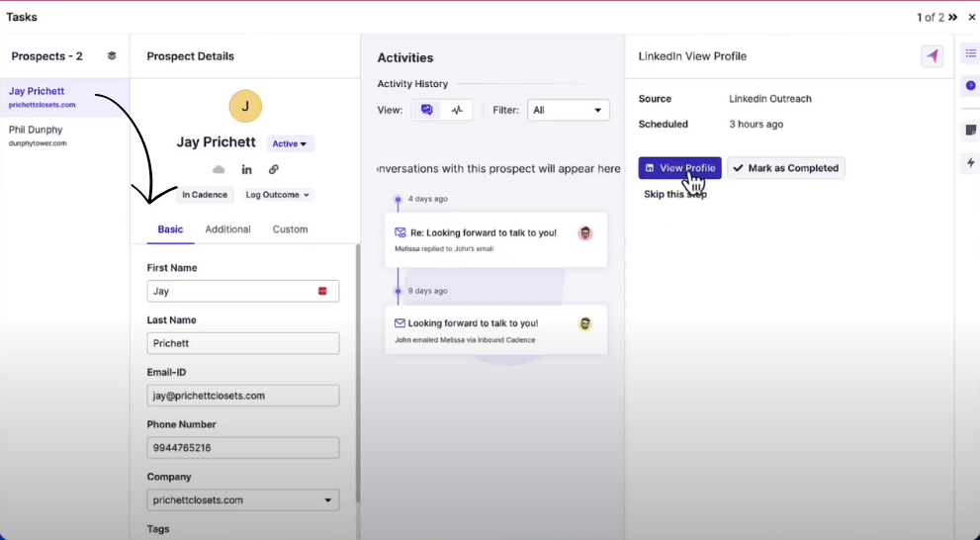Screen dimensions: 980x540
Task: Click the paper plane icon in LinkedIn panel
Action: click(932, 56)
